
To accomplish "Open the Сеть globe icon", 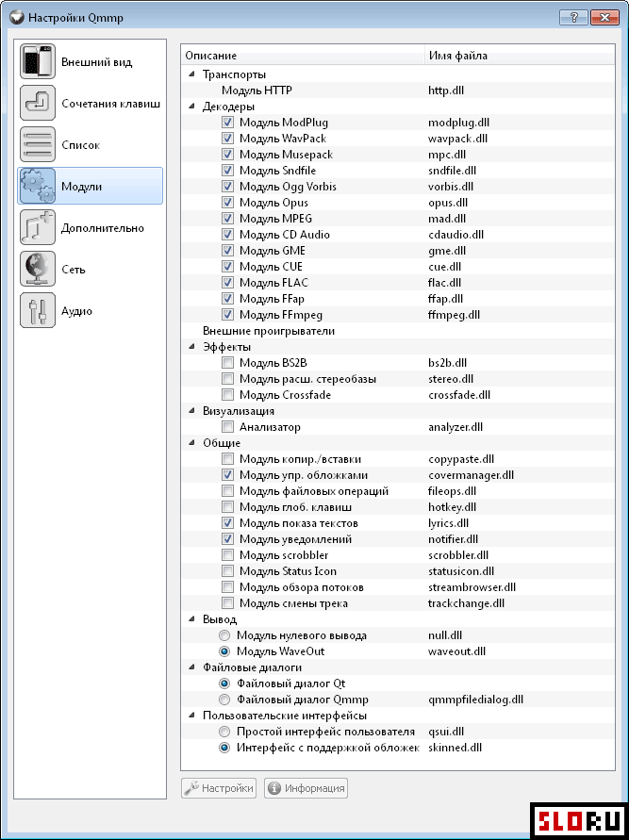I will (38, 269).
